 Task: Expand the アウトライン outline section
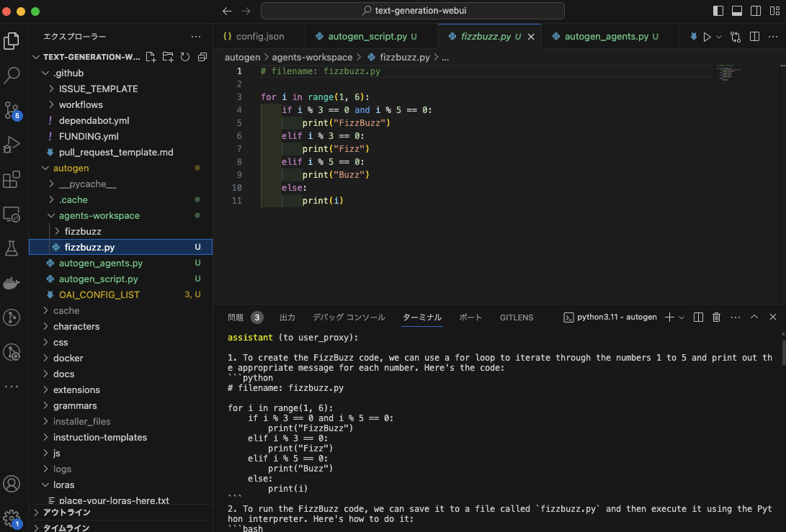click(x=121, y=513)
